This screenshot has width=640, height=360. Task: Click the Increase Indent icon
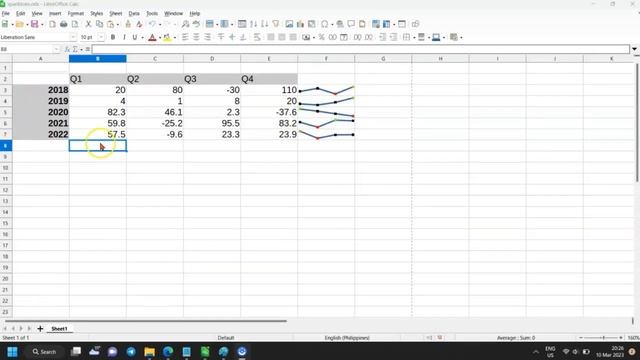coord(382,37)
